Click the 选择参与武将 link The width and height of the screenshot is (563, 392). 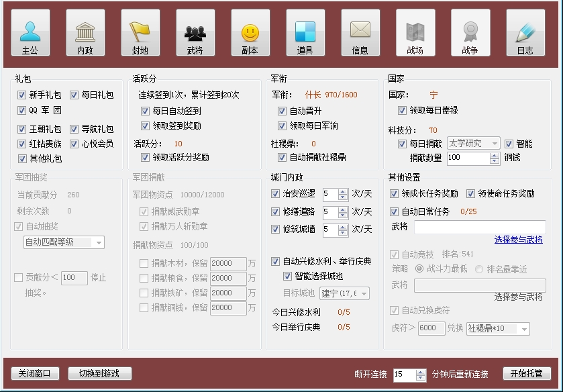point(518,240)
